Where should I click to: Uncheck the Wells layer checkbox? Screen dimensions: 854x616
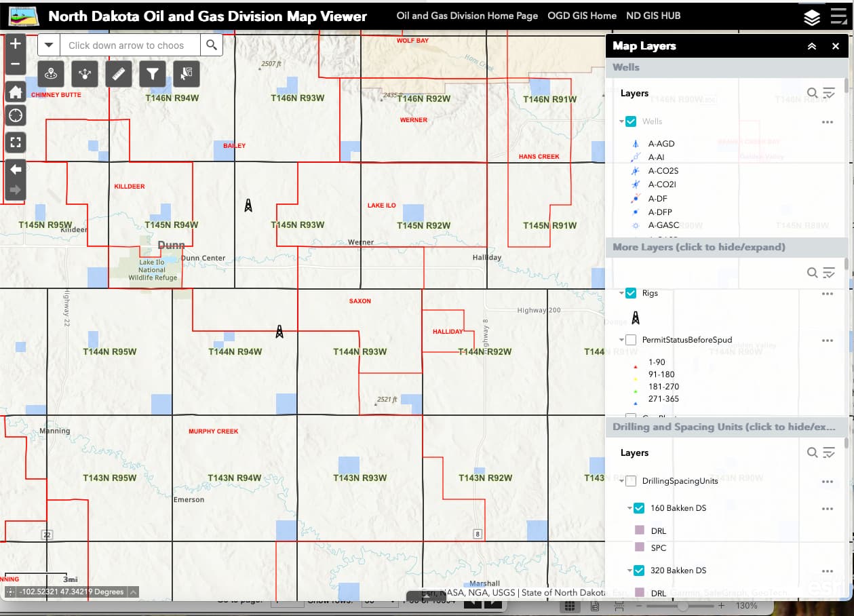pos(631,121)
